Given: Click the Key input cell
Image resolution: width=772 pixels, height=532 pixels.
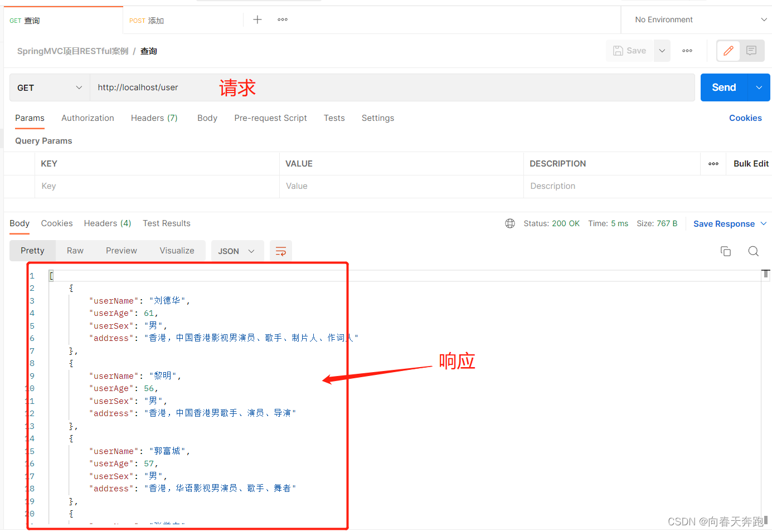Looking at the screenshot, I should coord(157,186).
